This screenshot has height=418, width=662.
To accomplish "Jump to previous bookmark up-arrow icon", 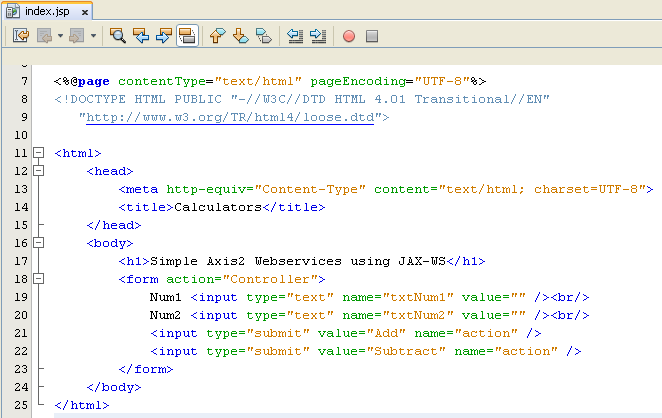I will pos(217,35).
